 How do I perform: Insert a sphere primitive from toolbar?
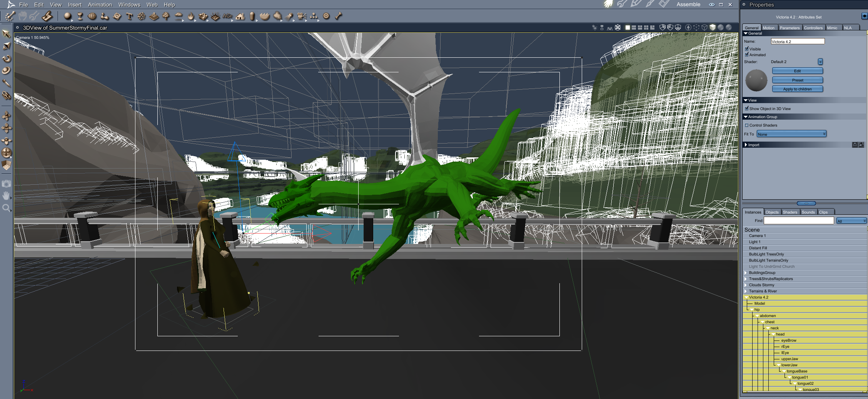point(68,16)
